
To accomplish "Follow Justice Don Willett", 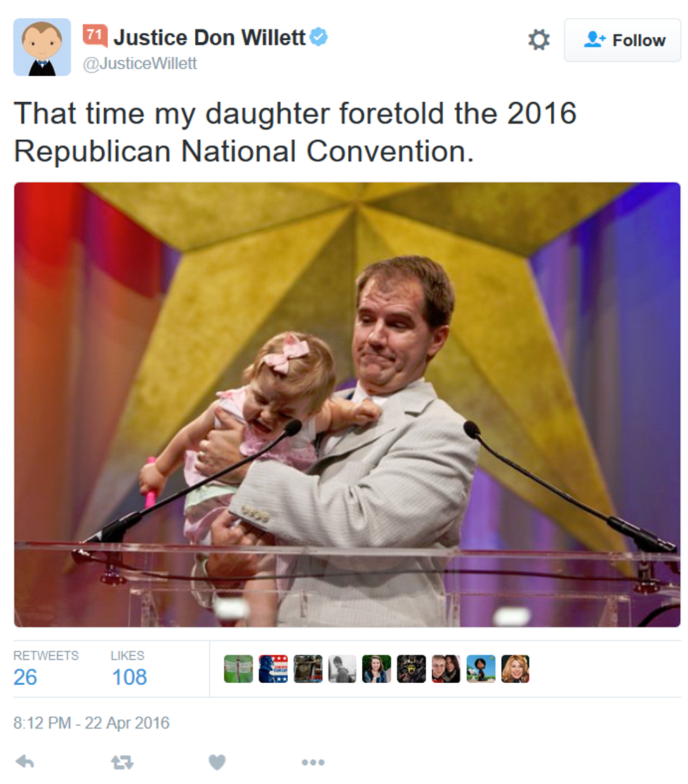I will pyautogui.click(x=623, y=40).
